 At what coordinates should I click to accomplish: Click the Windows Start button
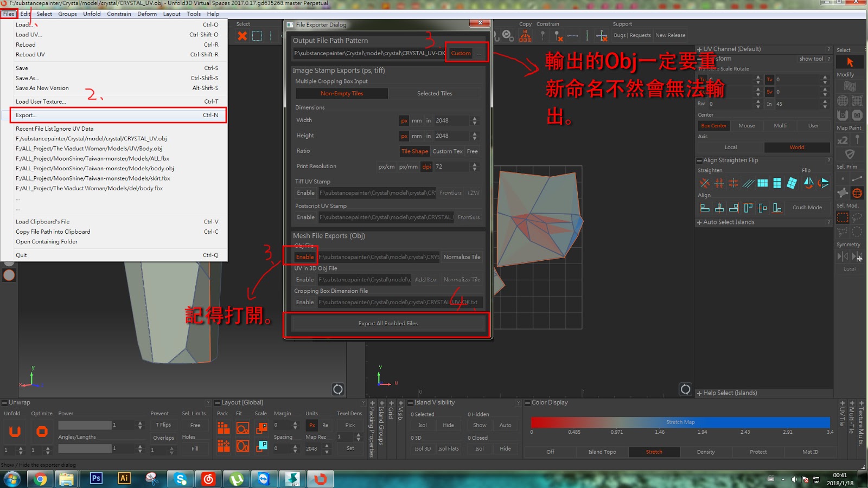[x=12, y=479]
